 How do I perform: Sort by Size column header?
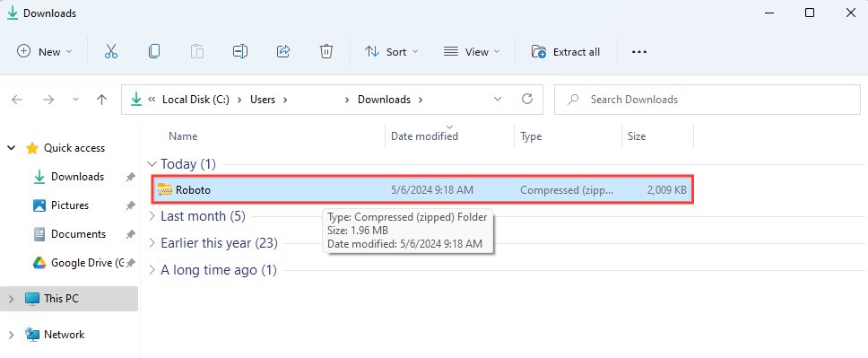pyautogui.click(x=637, y=136)
